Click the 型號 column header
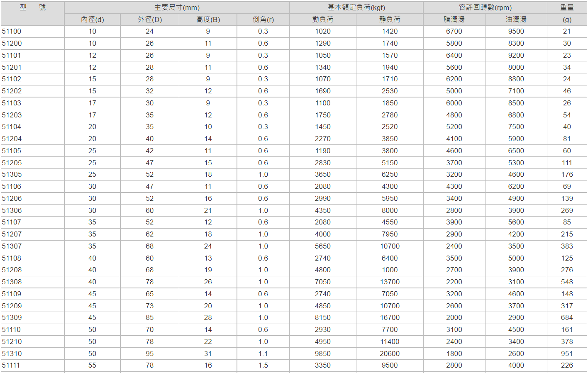The height and width of the screenshot is (373, 588). pyautogui.click(x=32, y=7)
